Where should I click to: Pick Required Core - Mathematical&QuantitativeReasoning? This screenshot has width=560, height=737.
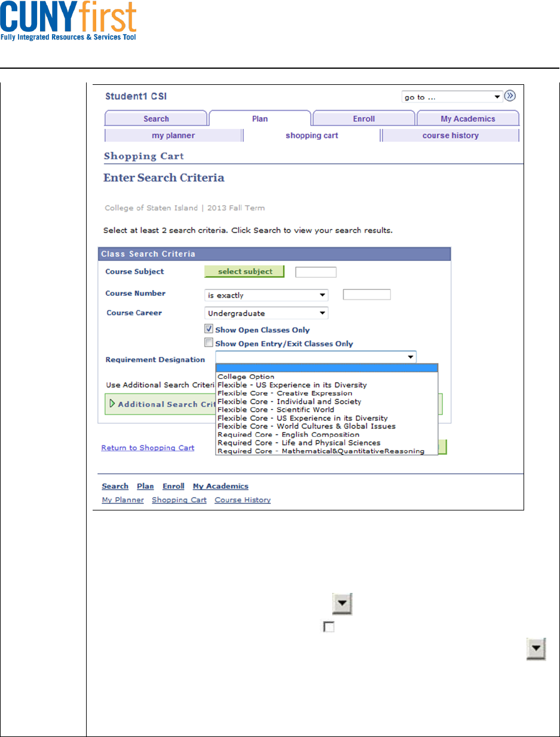coord(327,451)
